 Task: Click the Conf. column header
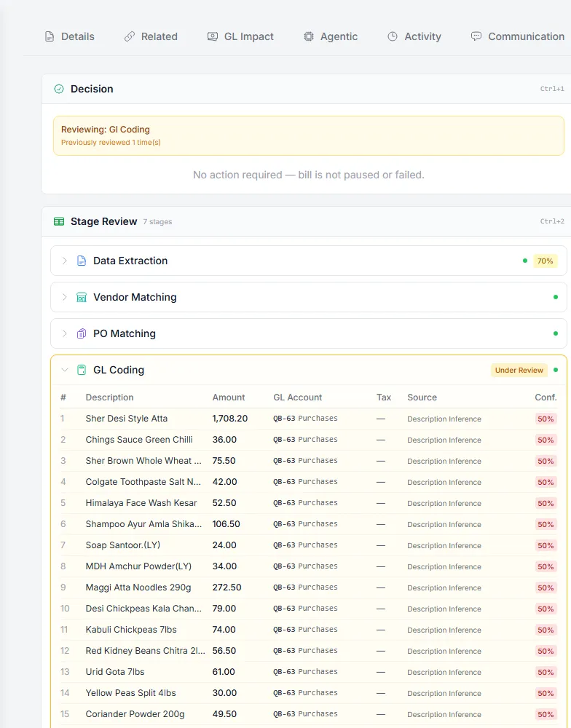point(546,397)
